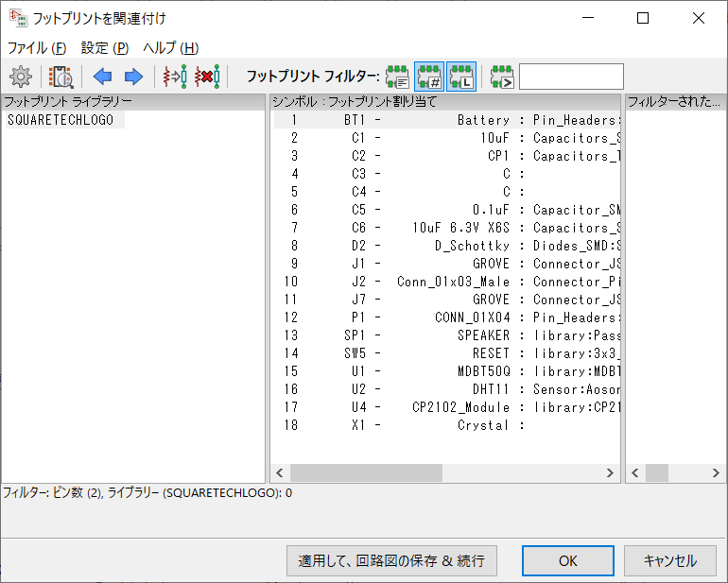Click symbol list horizontal scrollbar thumb
The width and height of the screenshot is (728, 583).
pyautogui.click(x=366, y=473)
